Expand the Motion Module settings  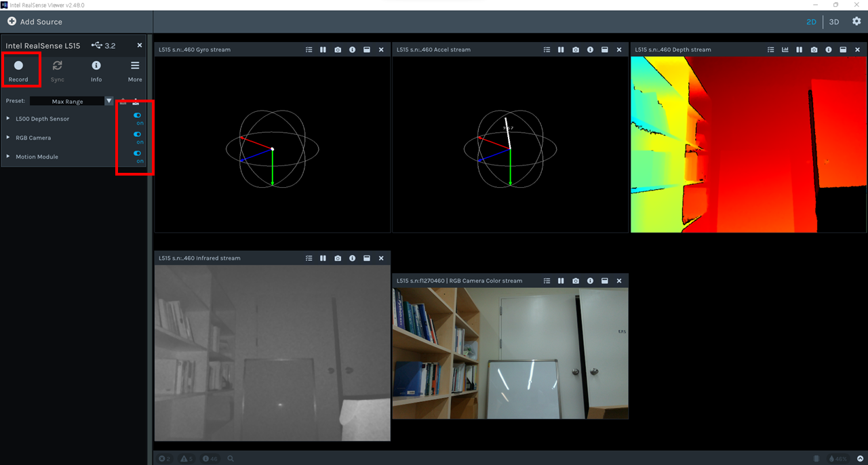(8, 157)
